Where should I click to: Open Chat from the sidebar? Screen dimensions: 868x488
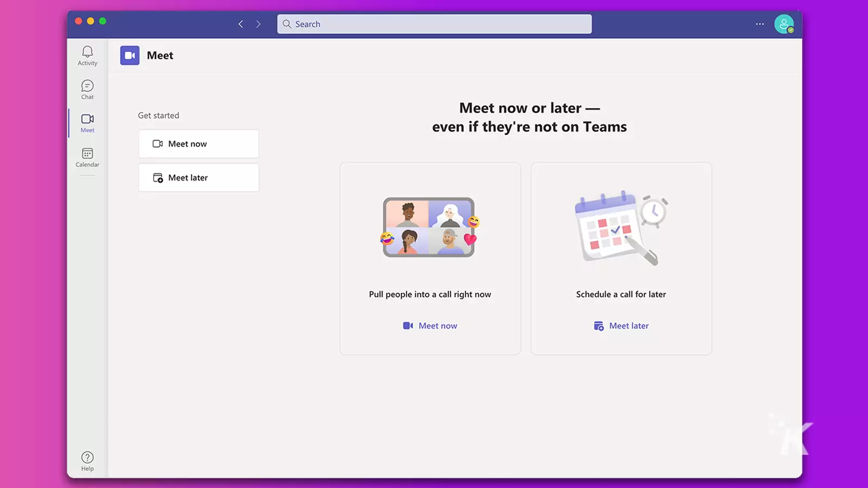pyautogui.click(x=87, y=89)
